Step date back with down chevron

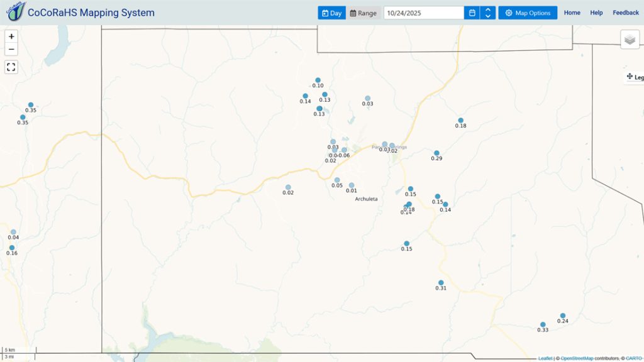(488, 16)
